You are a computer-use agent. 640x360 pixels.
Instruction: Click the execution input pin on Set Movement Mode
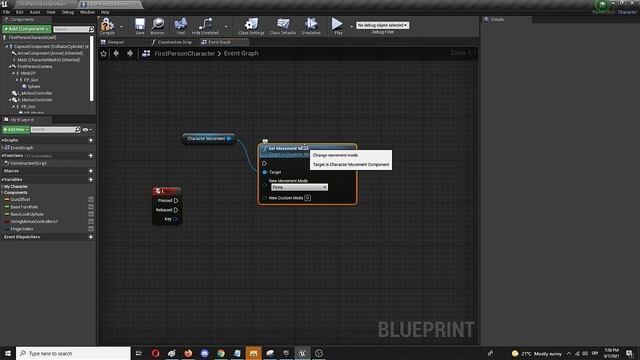click(x=264, y=164)
